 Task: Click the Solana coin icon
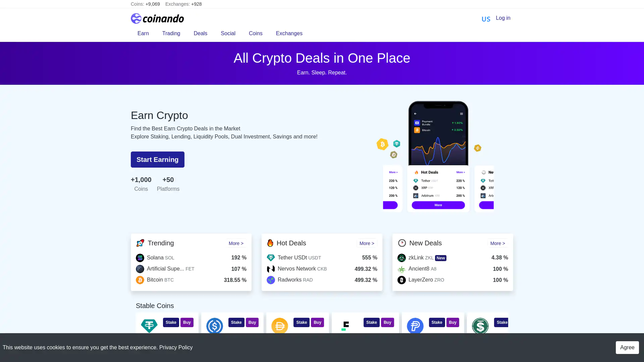click(x=140, y=258)
